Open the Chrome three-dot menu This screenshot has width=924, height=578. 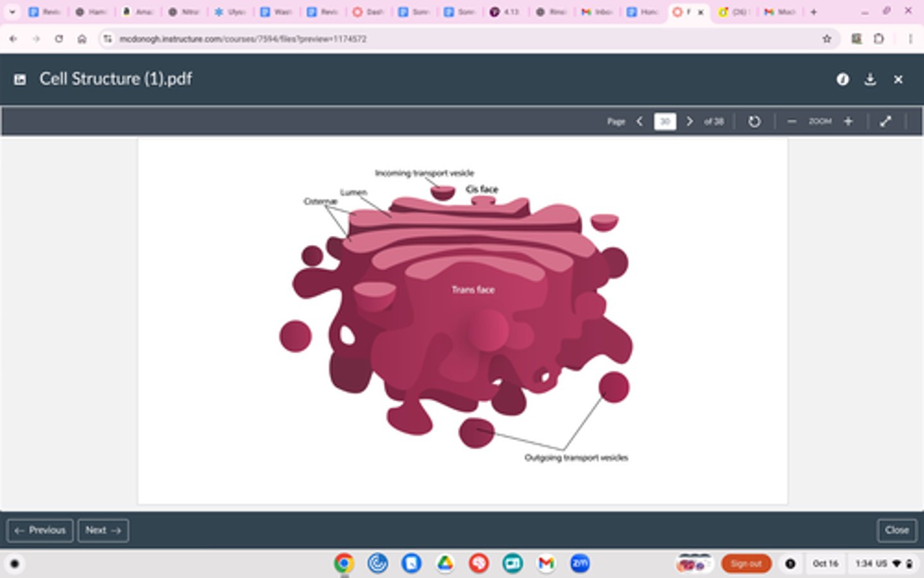pos(910,39)
